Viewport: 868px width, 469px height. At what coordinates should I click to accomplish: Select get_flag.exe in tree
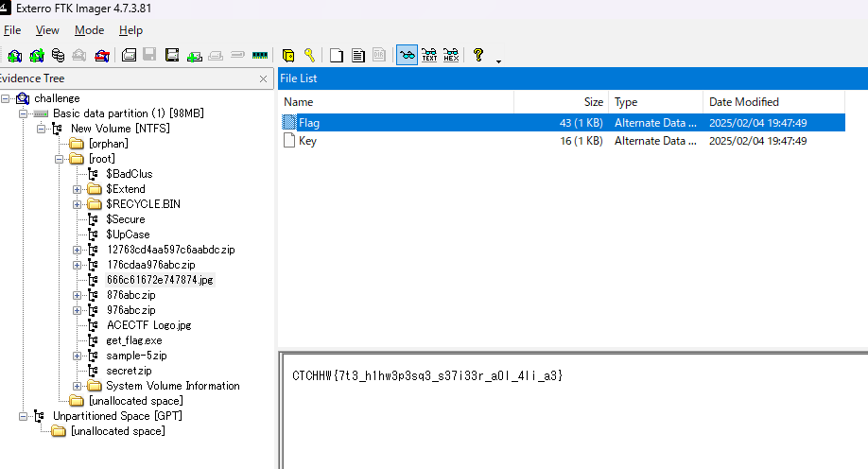(x=134, y=340)
